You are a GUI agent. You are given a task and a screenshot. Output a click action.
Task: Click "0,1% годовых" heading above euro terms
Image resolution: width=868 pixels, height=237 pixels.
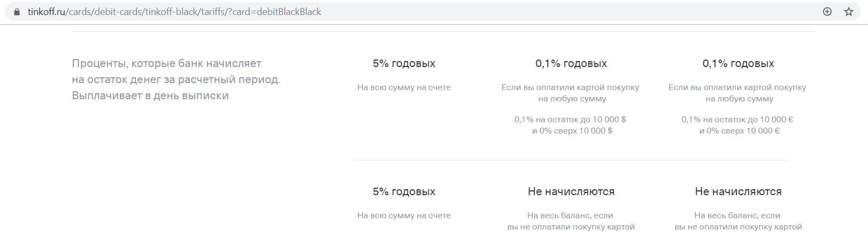[738, 63]
